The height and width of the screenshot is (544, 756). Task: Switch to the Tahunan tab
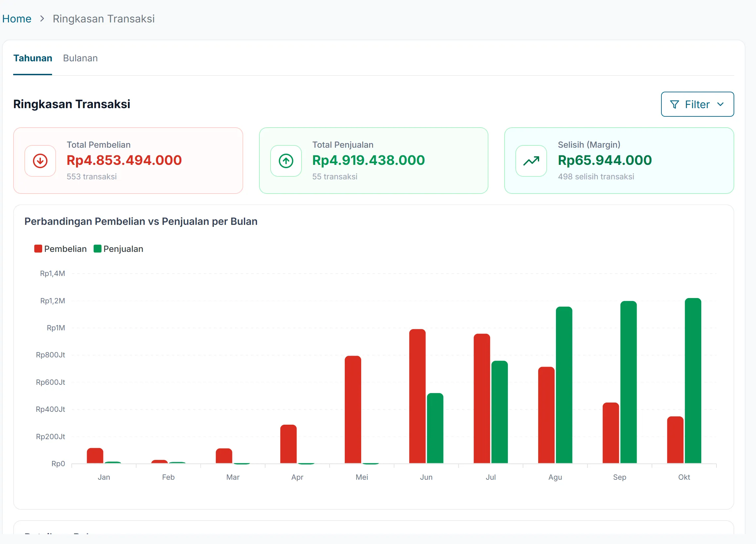tap(33, 58)
